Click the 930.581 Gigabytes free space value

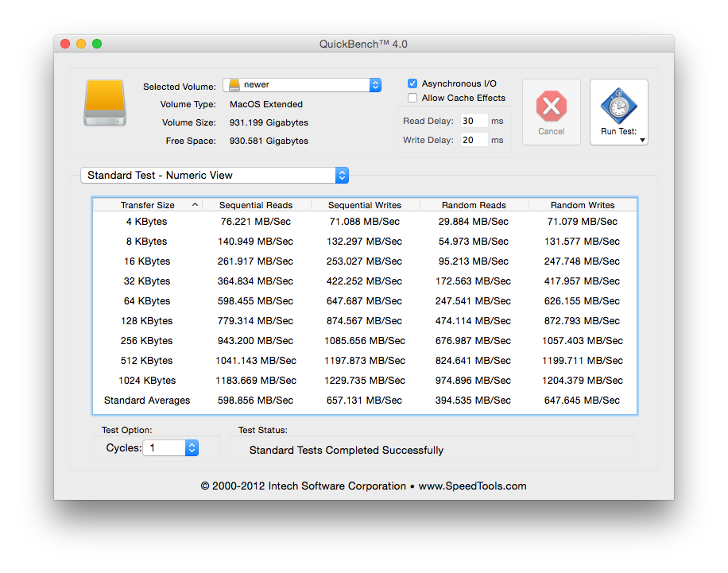pyautogui.click(x=269, y=141)
